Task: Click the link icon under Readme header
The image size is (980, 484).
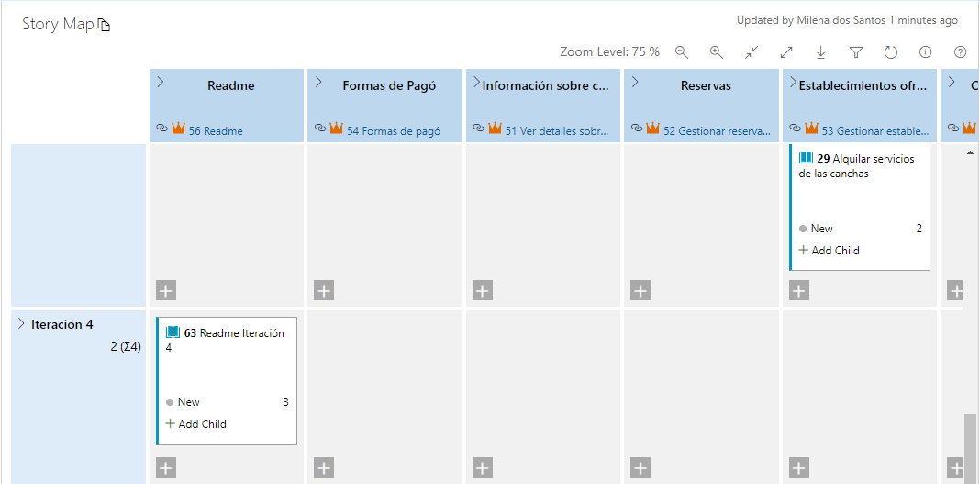Action: point(161,128)
